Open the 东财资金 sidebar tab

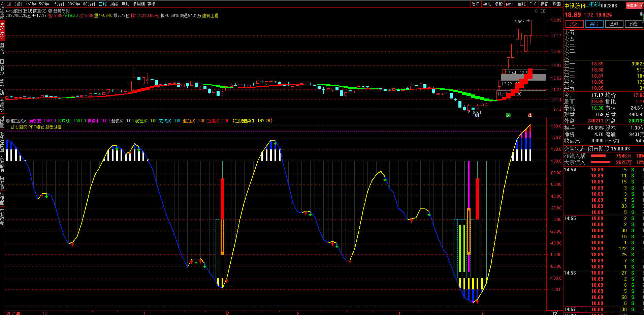(x=2, y=217)
